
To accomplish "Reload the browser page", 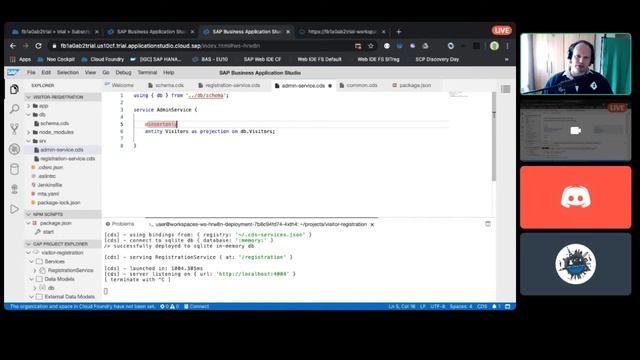I will (x=38, y=46).
